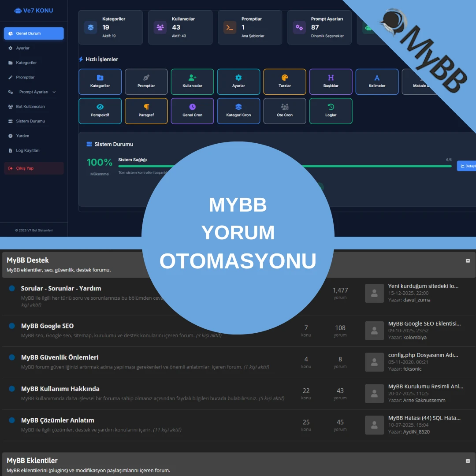The image size is (476, 476).
Task: Click the avatar beside Arne Saknussemm's post
Action: point(374,394)
